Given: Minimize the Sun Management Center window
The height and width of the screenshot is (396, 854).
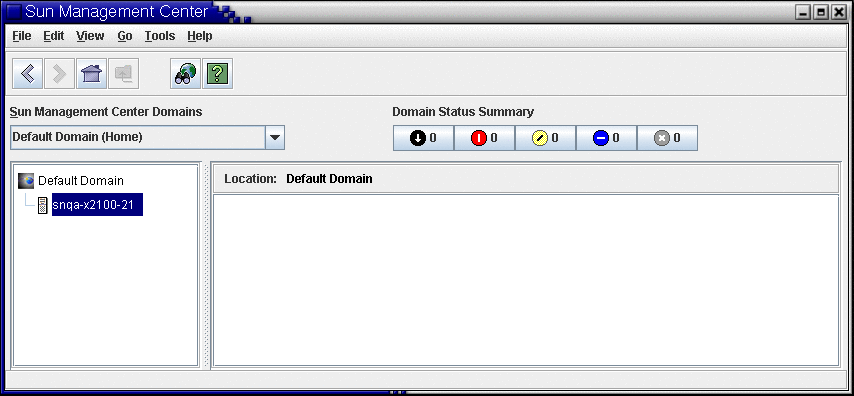Looking at the screenshot, I should click(x=803, y=12).
